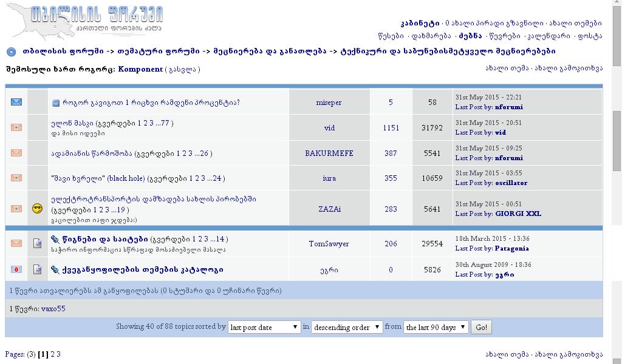This screenshot has height=364, width=622.
Task: Open topic starter miseper's profile
Action: 329,103
